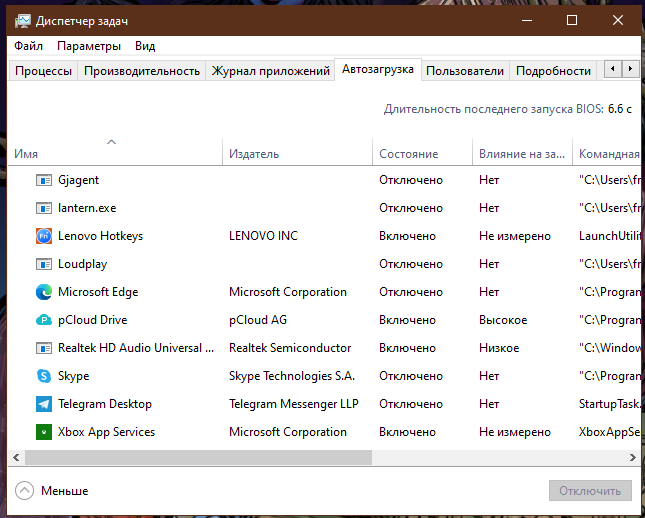Select the Автозагрузка tab
Image resolution: width=645 pixels, height=518 pixels.
(x=378, y=69)
